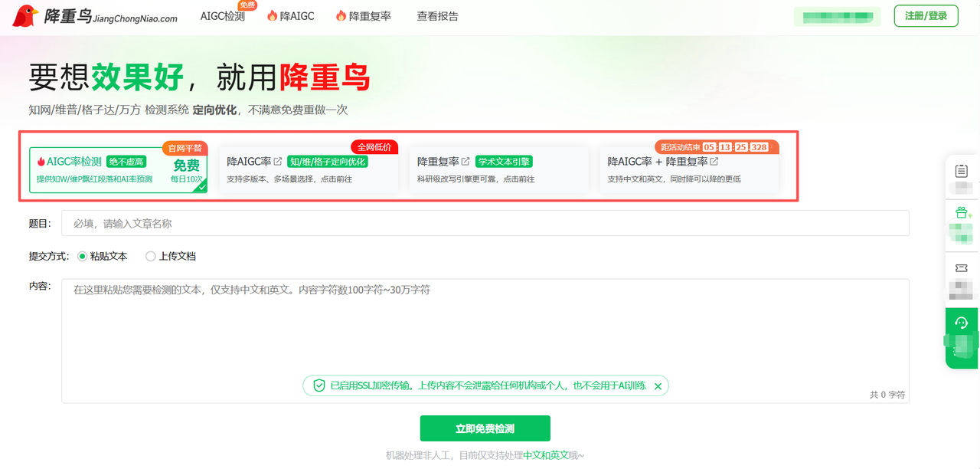Screen dimensions: 980x469
Task: Select the 降AIGC率 + 降重复率 card
Action: 689,169
